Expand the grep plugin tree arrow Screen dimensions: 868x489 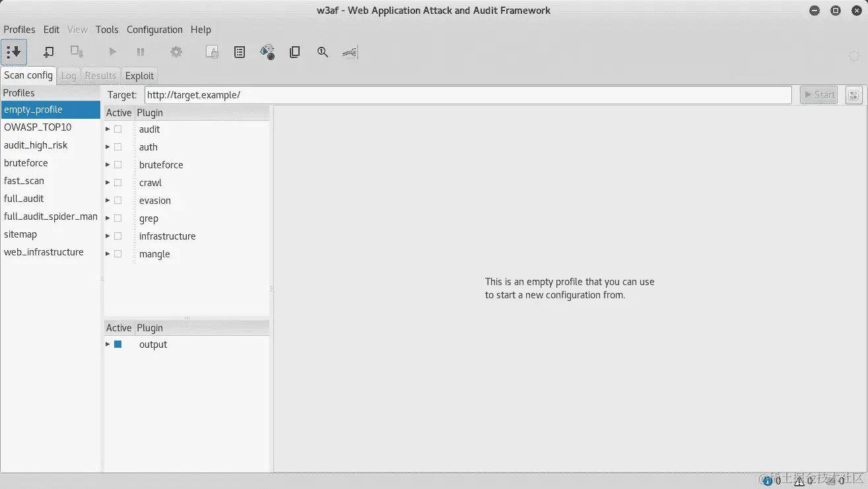coord(108,218)
